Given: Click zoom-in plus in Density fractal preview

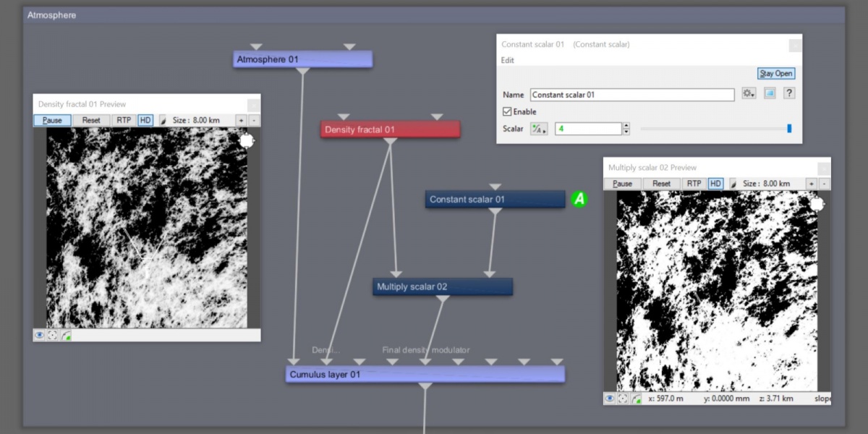Looking at the screenshot, I should tap(241, 120).
